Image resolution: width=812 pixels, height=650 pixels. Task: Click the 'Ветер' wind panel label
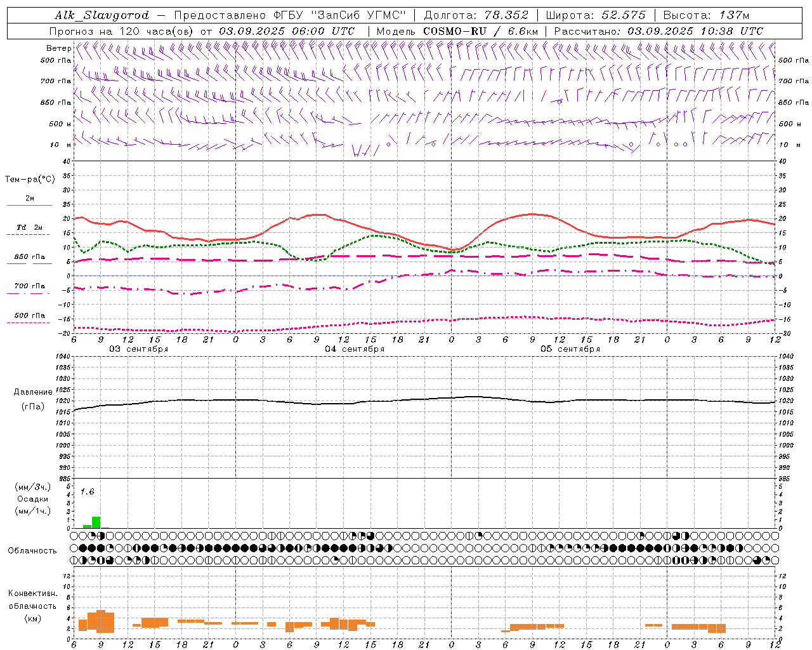[x=58, y=48]
